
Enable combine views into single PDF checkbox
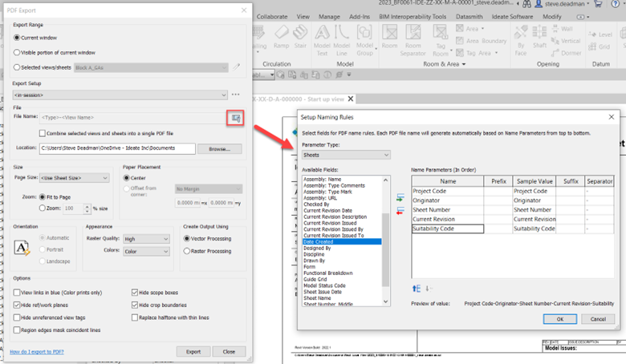tap(40, 132)
